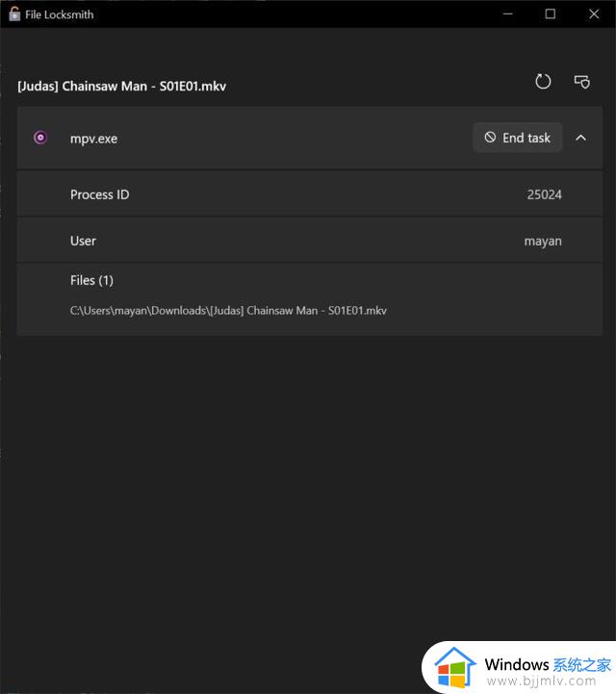The width and height of the screenshot is (616, 694).
Task: Collapse the mpv.exe details chevron
Action: [x=581, y=138]
